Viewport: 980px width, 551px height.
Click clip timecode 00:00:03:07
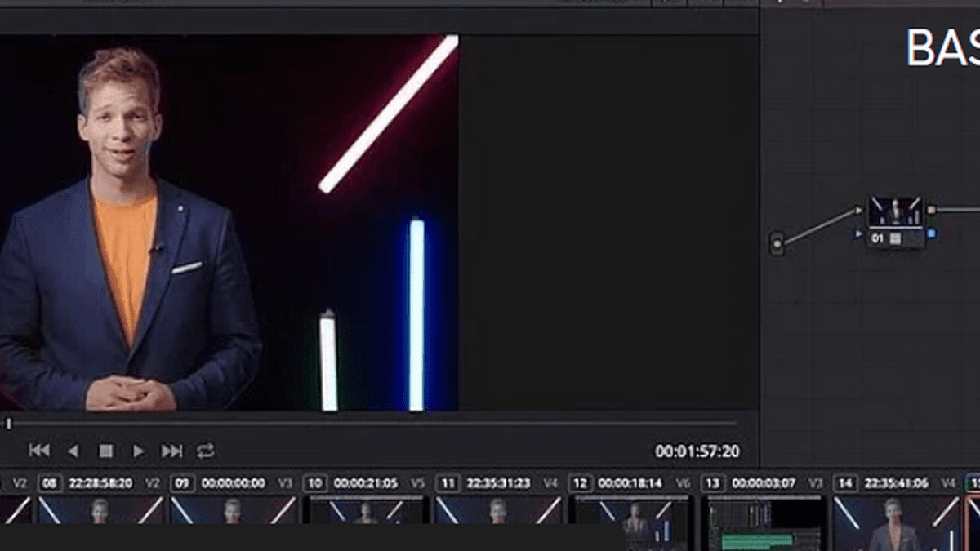click(x=764, y=483)
